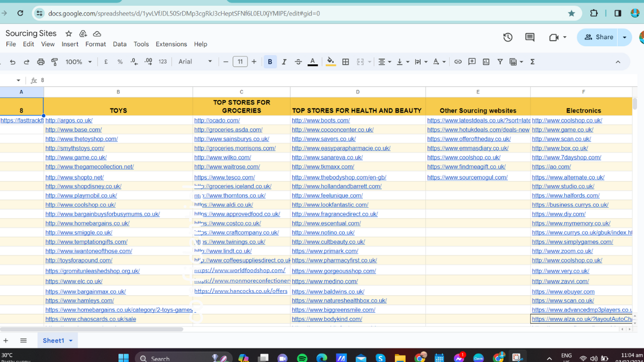Click the insert link icon
This screenshot has height=362, width=644.
[x=458, y=62]
